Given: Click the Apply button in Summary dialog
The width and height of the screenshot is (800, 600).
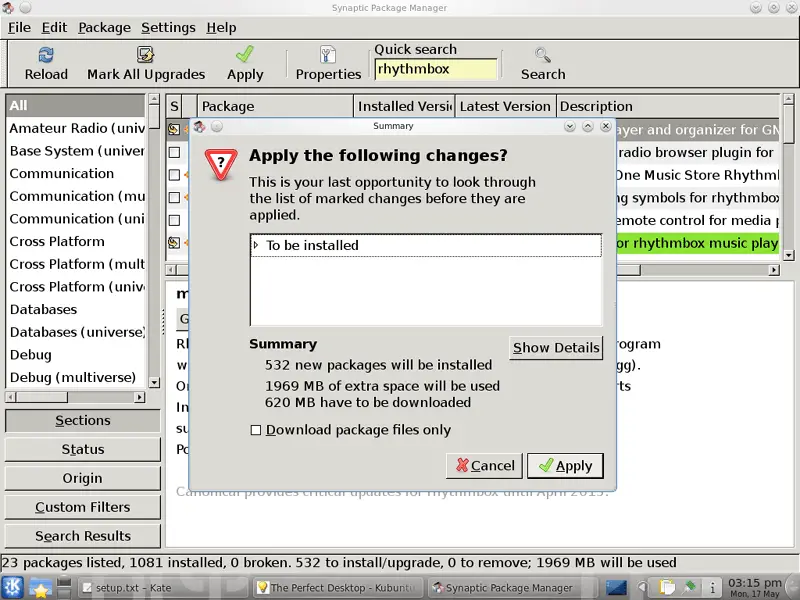Looking at the screenshot, I should click(565, 465).
